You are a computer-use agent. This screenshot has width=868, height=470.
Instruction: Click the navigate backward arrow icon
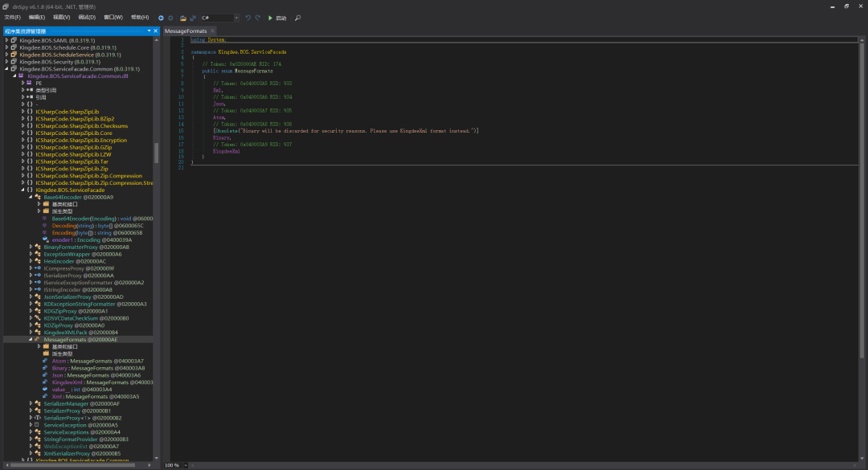coord(161,18)
